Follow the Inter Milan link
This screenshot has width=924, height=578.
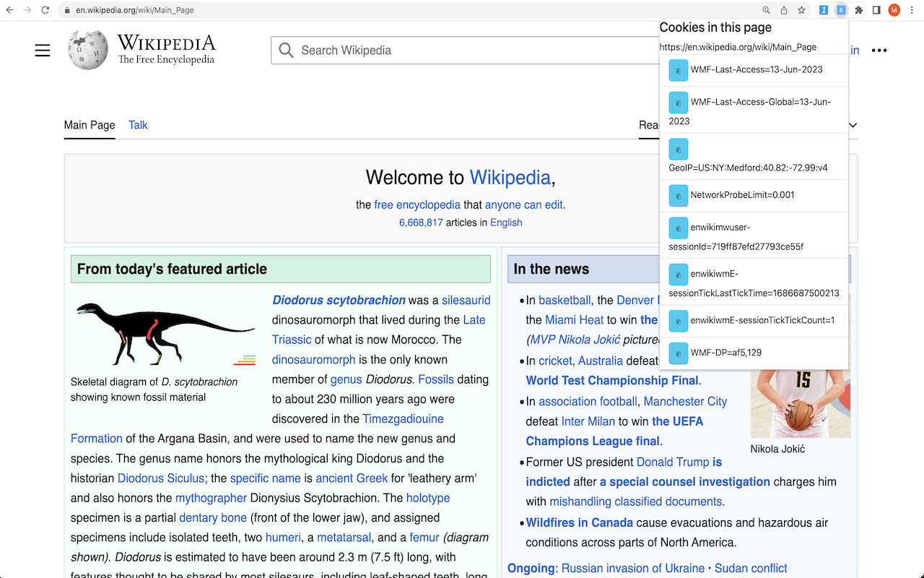point(588,421)
